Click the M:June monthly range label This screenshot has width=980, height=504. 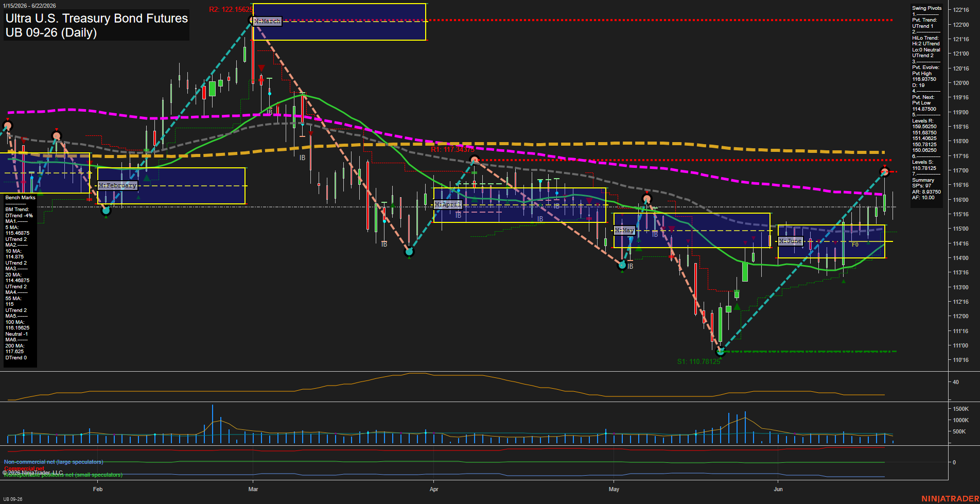point(791,241)
